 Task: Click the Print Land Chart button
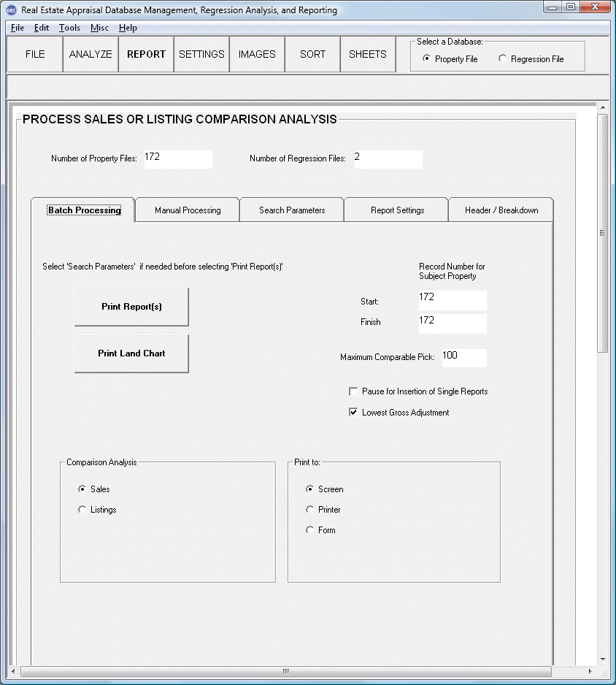coord(131,353)
